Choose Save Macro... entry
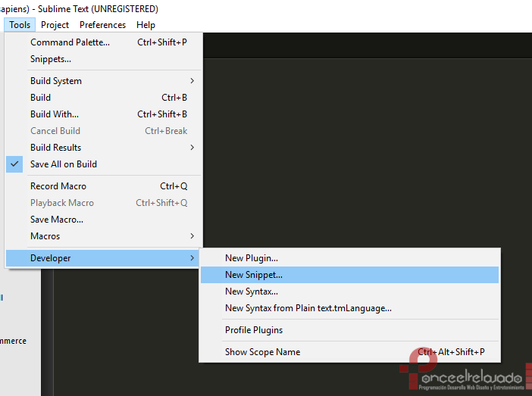 click(104, 220)
